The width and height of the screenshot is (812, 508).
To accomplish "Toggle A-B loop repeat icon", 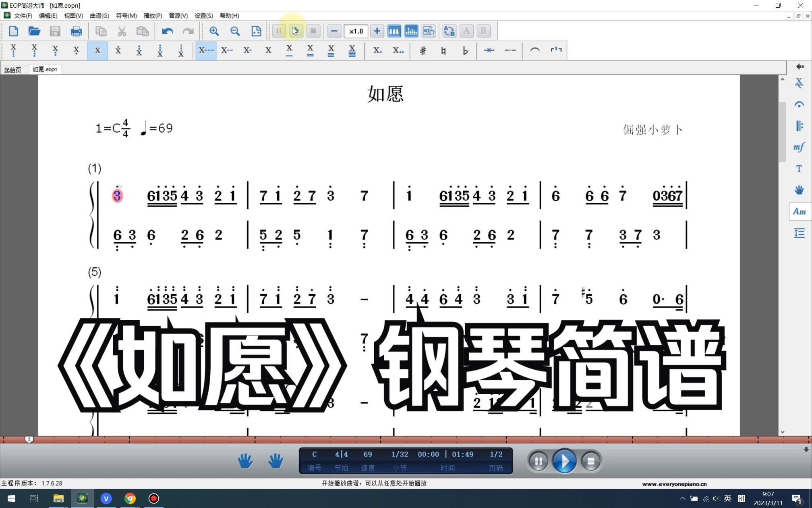I will pos(449,31).
